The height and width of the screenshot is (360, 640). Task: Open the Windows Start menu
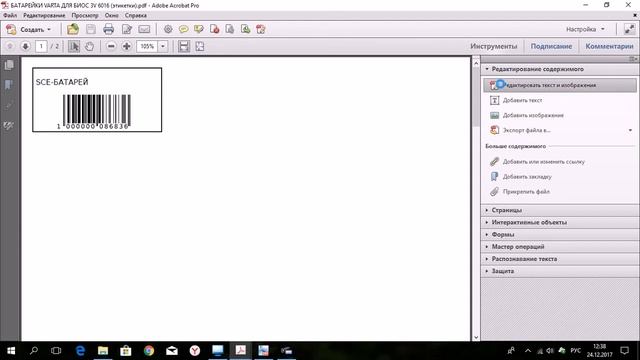pyautogui.click(x=11, y=351)
